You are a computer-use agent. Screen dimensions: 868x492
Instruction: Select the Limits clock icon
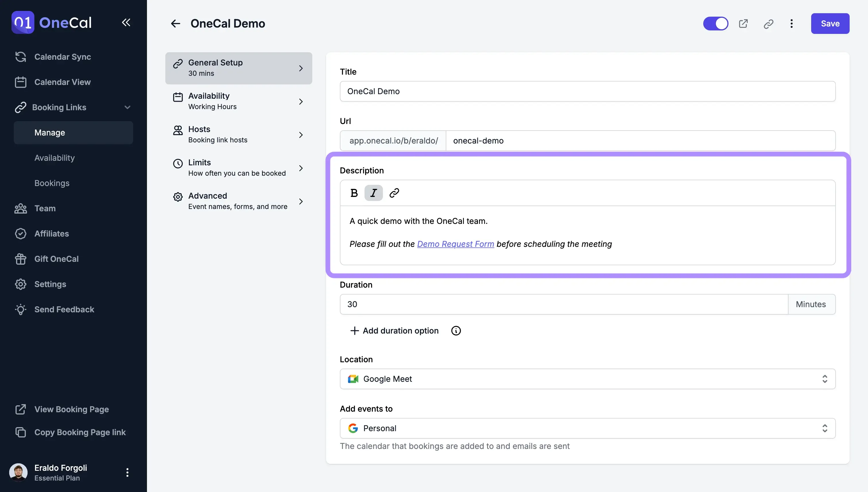pyautogui.click(x=178, y=164)
